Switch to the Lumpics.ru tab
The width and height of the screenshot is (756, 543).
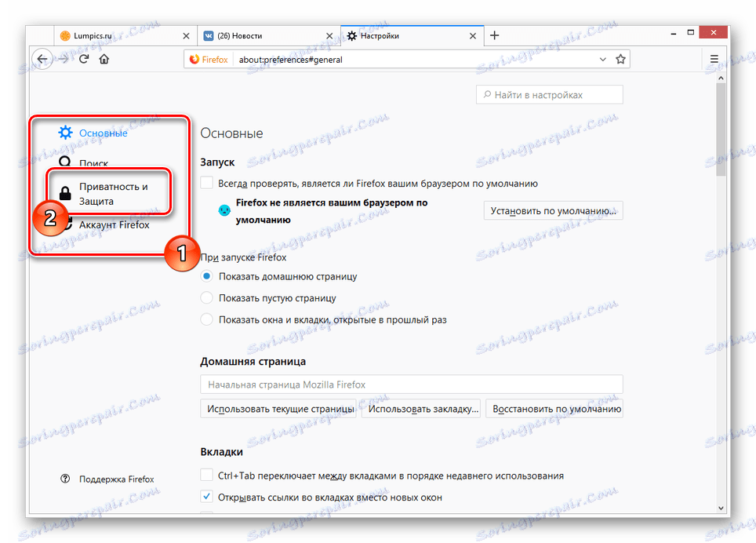(125, 35)
